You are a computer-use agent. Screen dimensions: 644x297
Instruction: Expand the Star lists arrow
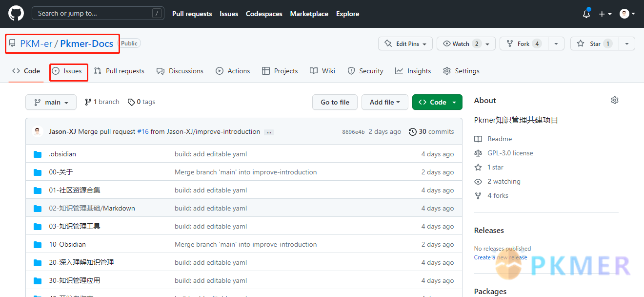627,43
